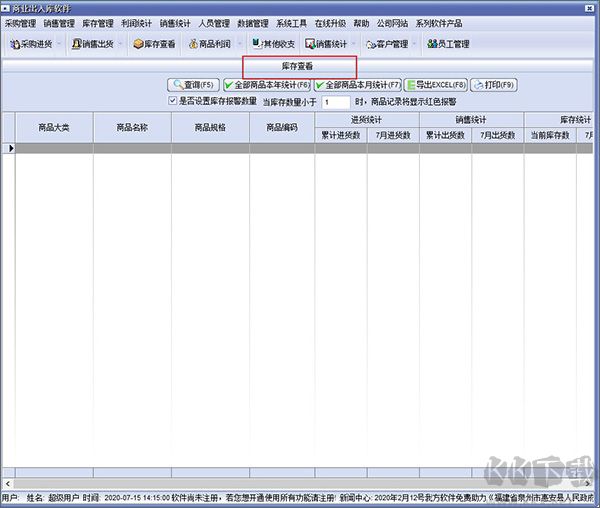600x508 pixels.
Task: Expand the dropdown arrow beside 销售统计
Action: (x=356, y=44)
